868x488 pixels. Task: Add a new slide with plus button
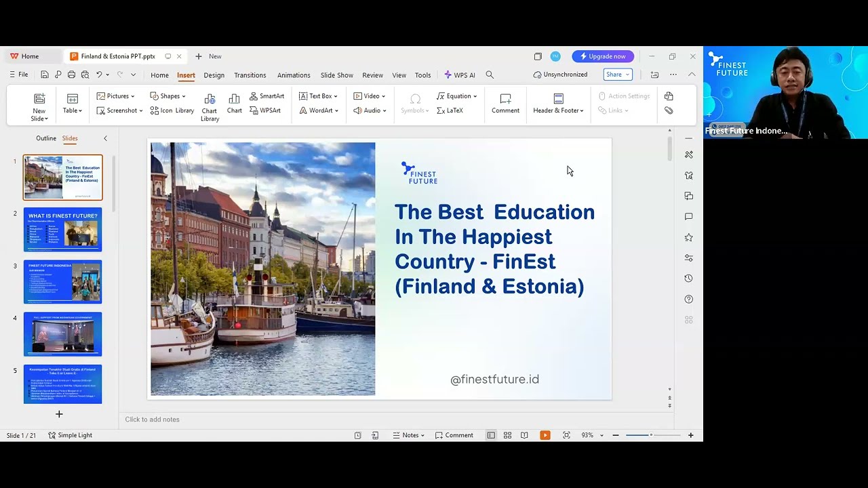[59, 413]
